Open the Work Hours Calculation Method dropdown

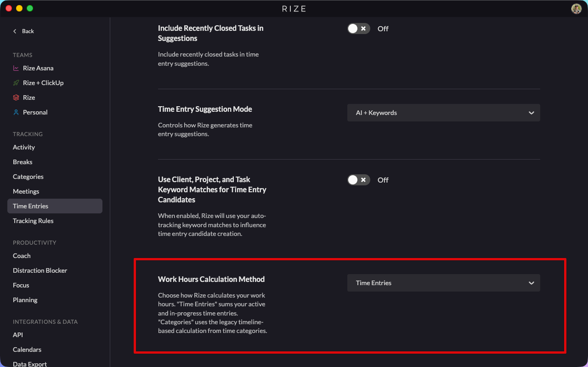[444, 283]
